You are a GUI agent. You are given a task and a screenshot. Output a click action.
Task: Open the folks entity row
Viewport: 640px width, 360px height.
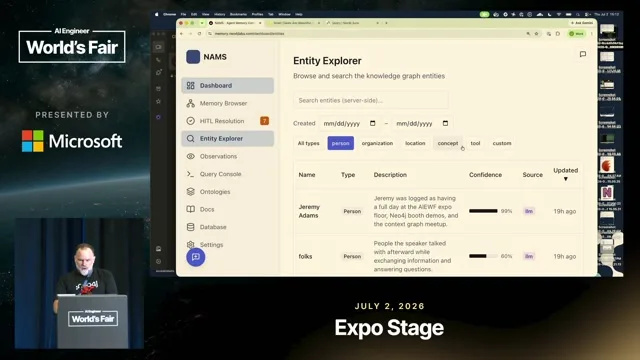click(x=438, y=256)
